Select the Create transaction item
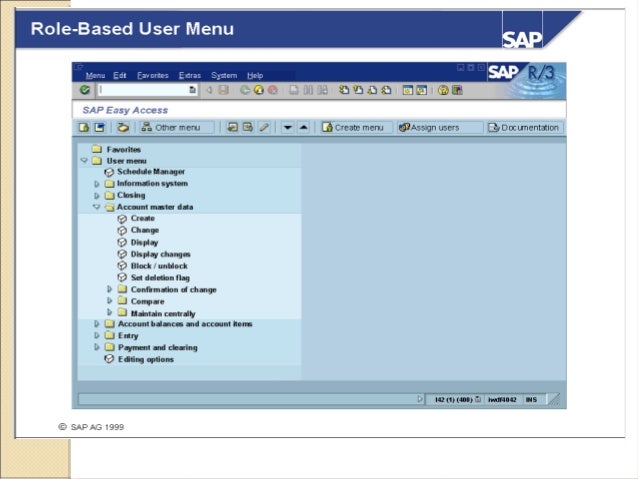 pos(136,219)
